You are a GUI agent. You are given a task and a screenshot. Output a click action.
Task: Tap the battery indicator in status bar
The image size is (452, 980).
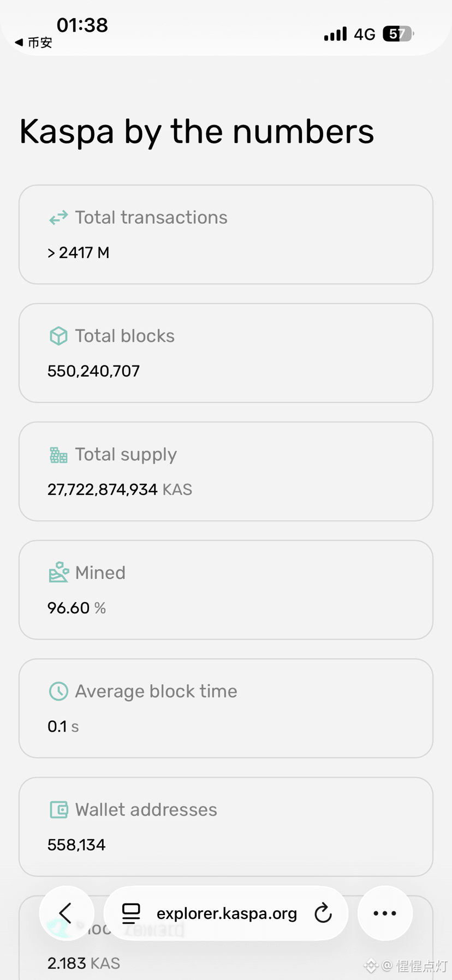click(x=398, y=34)
